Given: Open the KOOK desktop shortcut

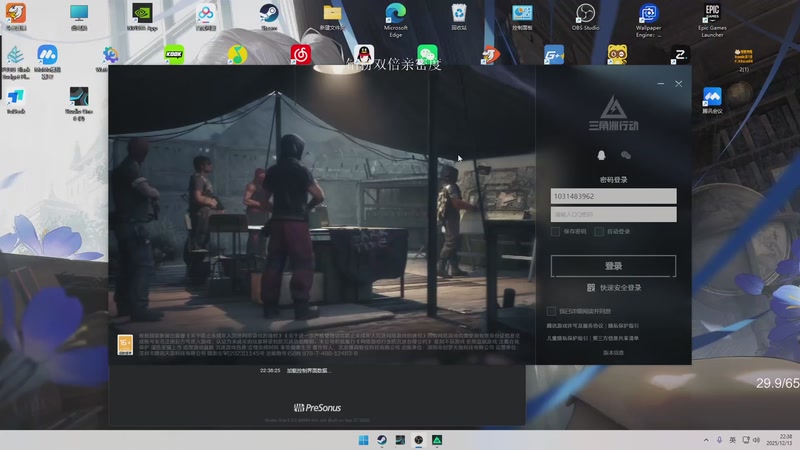Looking at the screenshot, I should coord(174,55).
